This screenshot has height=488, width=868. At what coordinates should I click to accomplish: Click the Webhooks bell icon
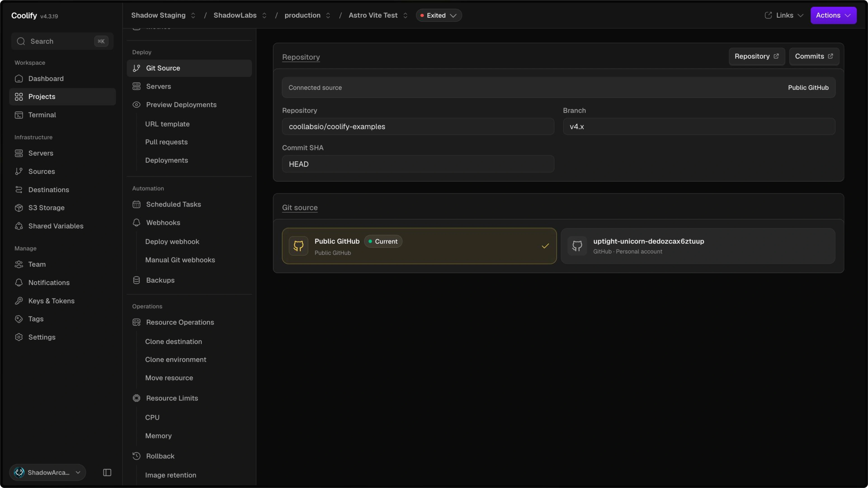(137, 223)
